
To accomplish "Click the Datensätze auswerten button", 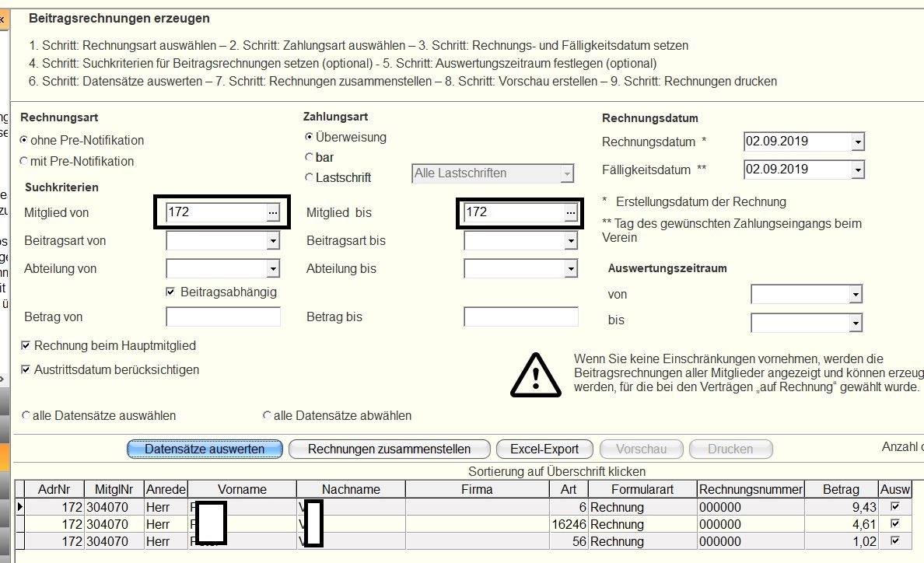I will coord(205,449).
